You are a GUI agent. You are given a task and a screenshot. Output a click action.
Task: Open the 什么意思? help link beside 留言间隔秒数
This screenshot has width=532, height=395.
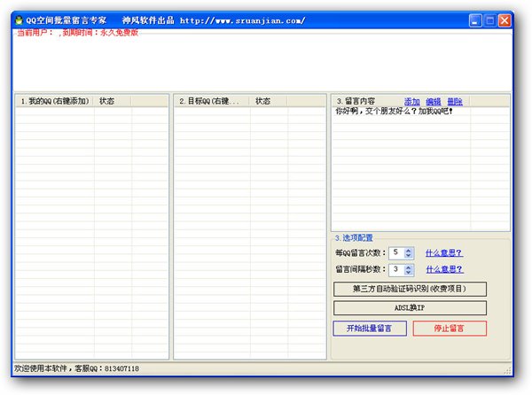pyautogui.click(x=444, y=269)
